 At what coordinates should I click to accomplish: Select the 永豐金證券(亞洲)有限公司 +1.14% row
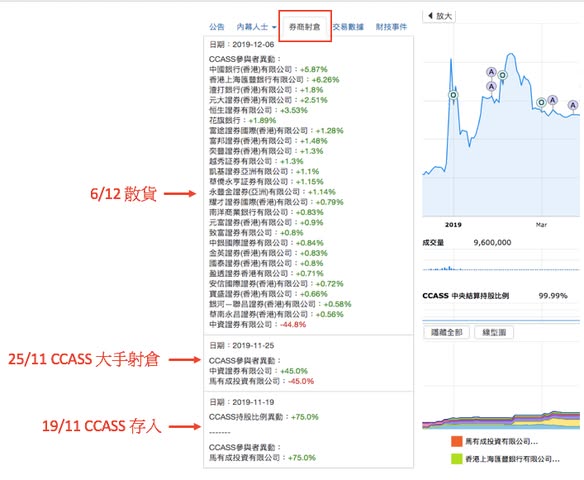(x=272, y=192)
